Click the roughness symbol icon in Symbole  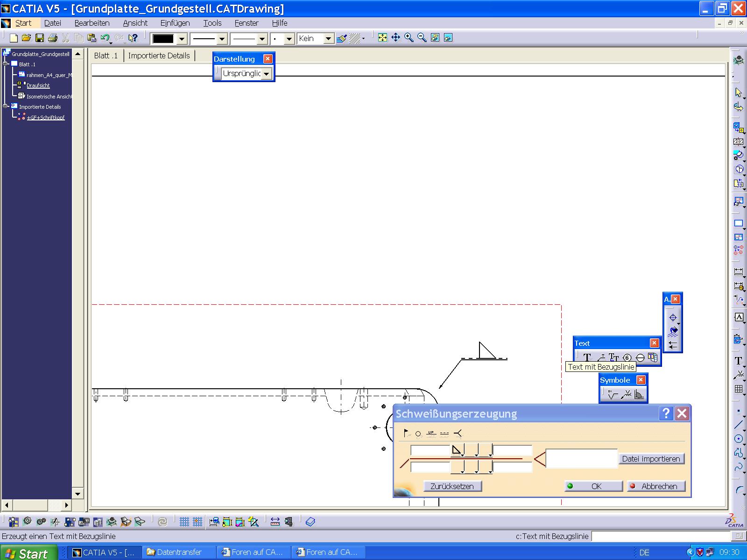[613, 395]
